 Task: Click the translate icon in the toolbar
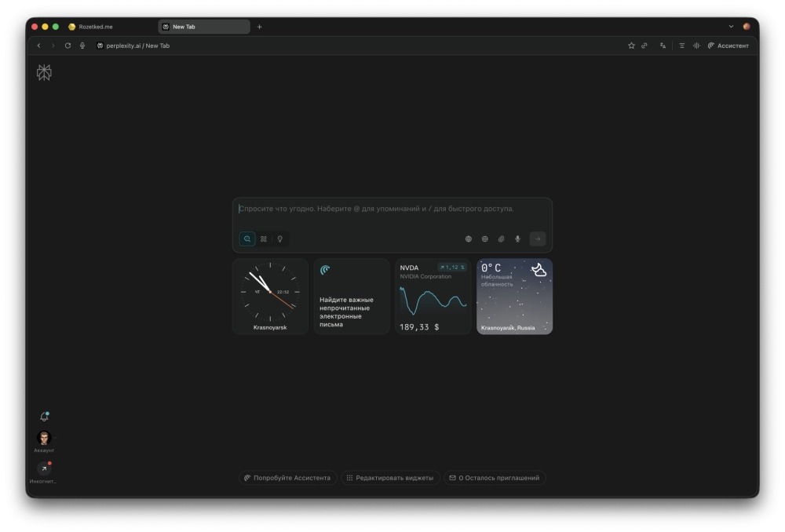663,46
